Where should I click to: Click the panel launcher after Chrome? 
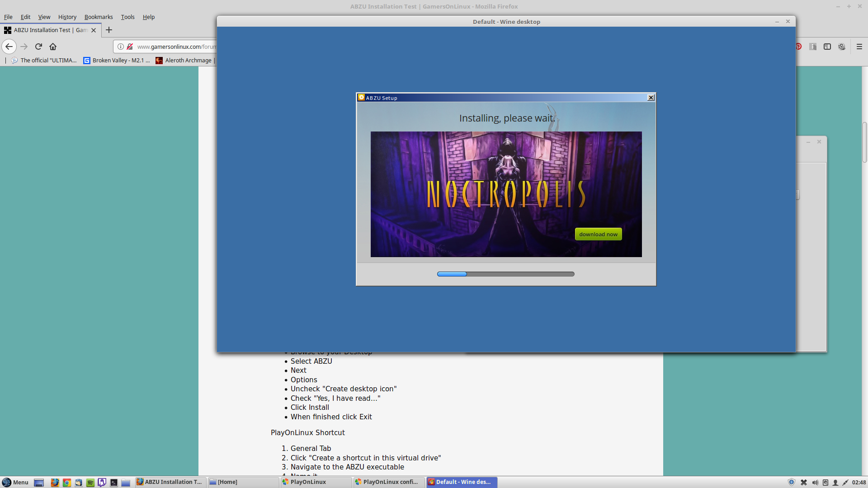[x=78, y=483]
